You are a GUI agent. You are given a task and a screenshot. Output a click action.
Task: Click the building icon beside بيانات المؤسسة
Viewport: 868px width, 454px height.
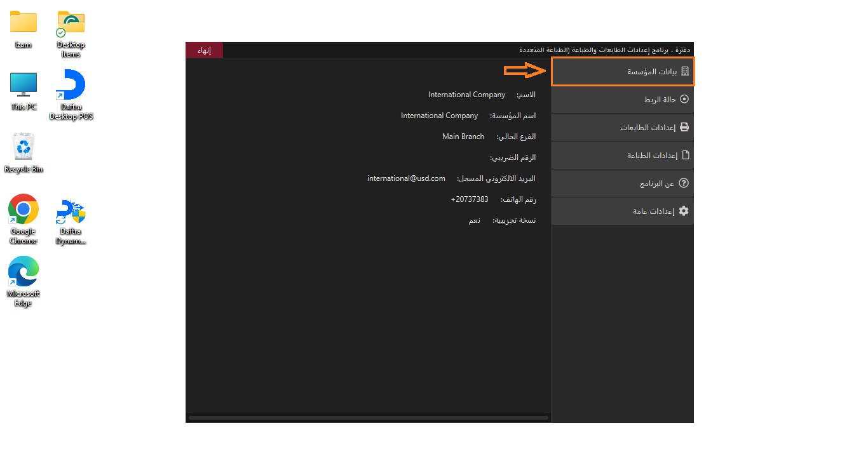(684, 72)
